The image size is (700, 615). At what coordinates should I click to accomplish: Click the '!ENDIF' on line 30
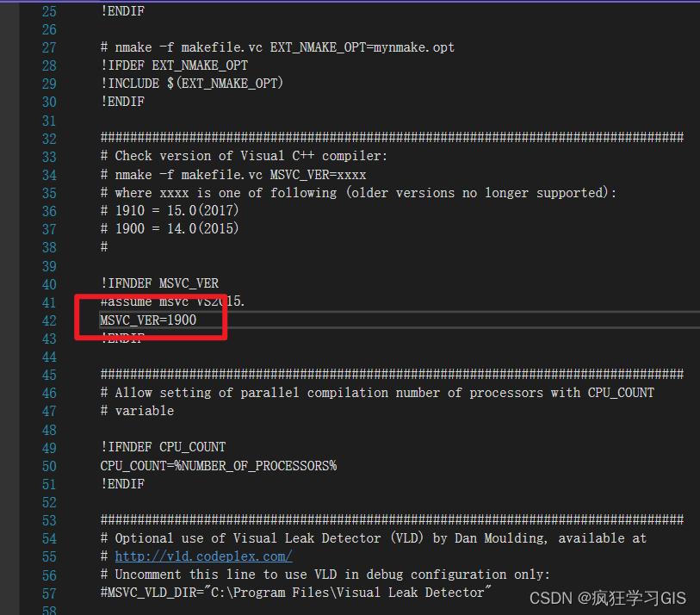tap(122, 102)
